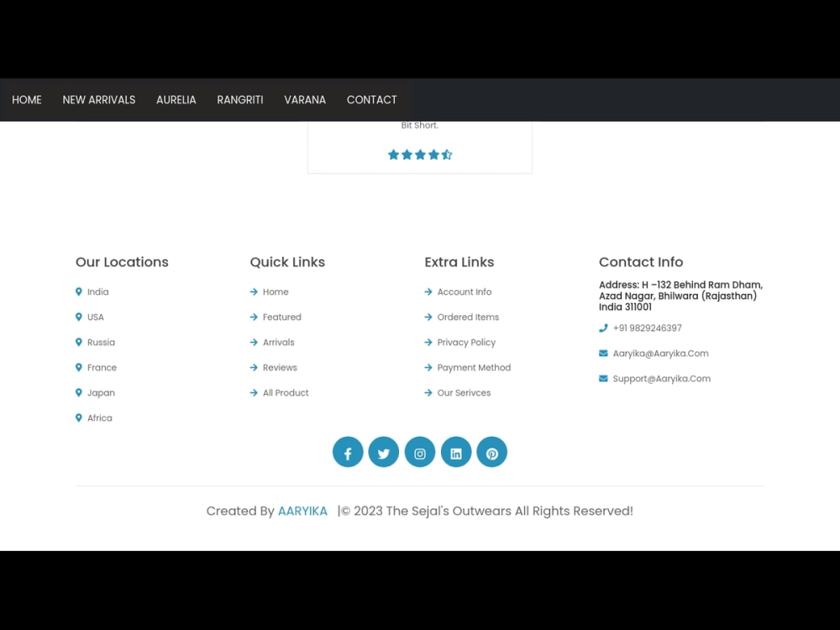Go to HOME in the navigation bar
Screen dimensions: 840x630
pos(27,100)
